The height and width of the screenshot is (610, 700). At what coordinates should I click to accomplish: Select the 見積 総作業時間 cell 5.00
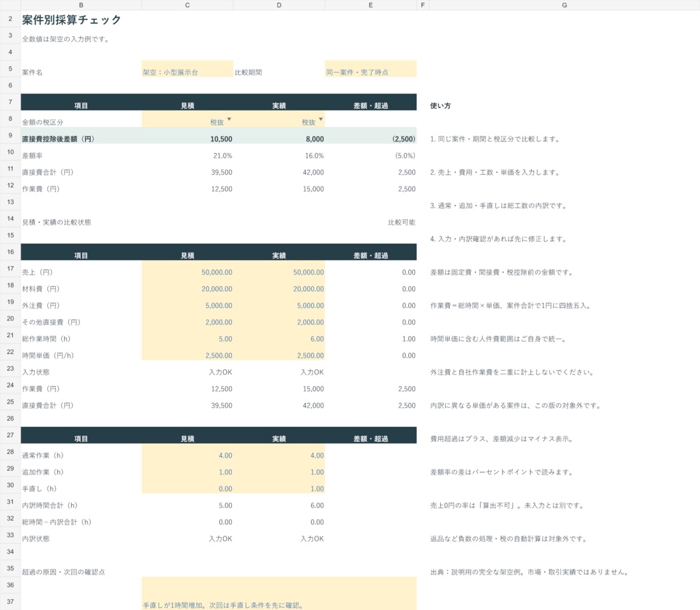click(187, 335)
